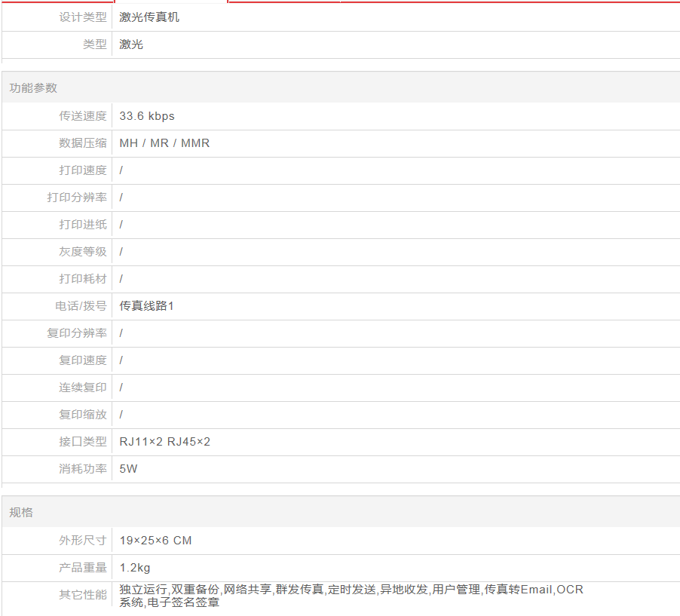Click the 打印耗材 row label
The height and width of the screenshot is (616, 680).
point(83,279)
